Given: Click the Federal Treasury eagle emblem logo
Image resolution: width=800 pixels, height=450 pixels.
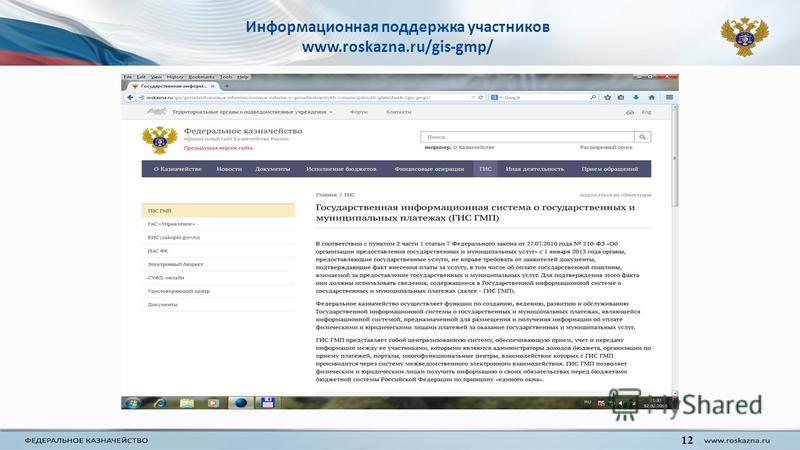Looking at the screenshot, I should (x=160, y=140).
